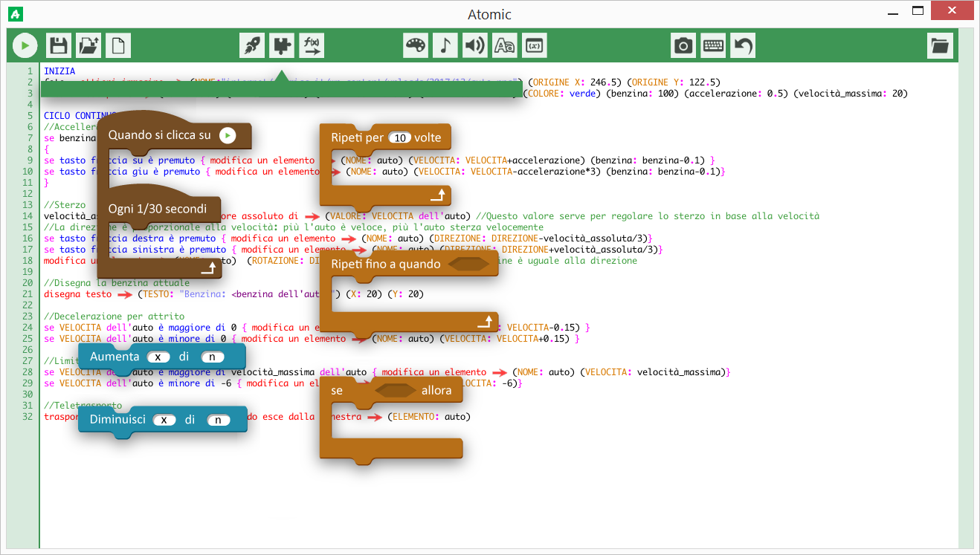Click the rocket icon in the toolbar
This screenshot has height=555, width=980.
[252, 46]
